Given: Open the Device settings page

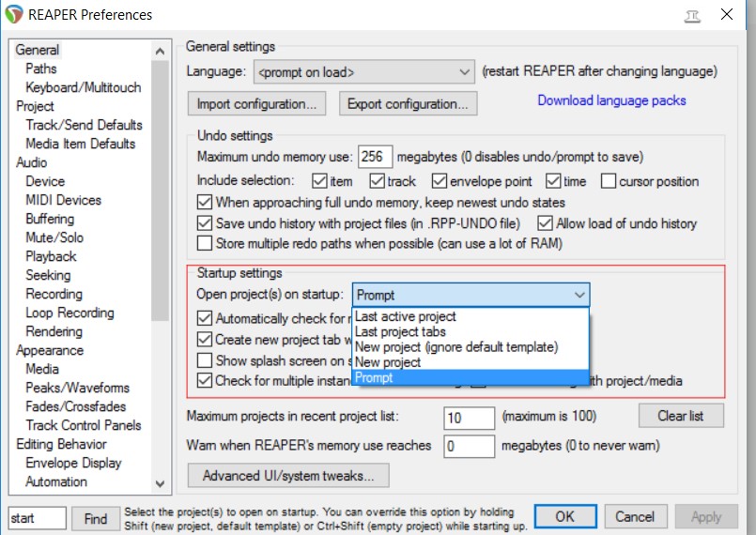Looking at the screenshot, I should click(x=45, y=181).
